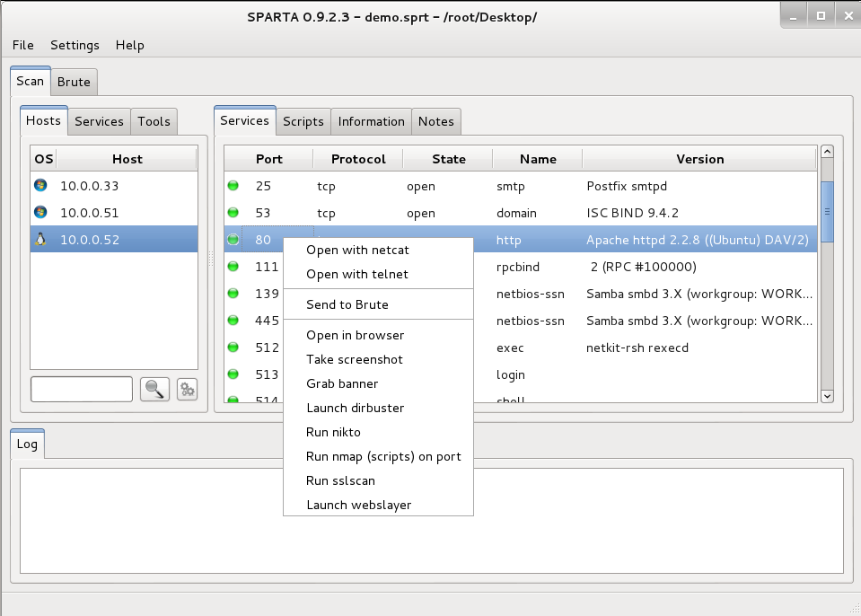Screen dimensions: 861x616
Task: Click inside the host filter input field
Action: [x=81, y=388]
